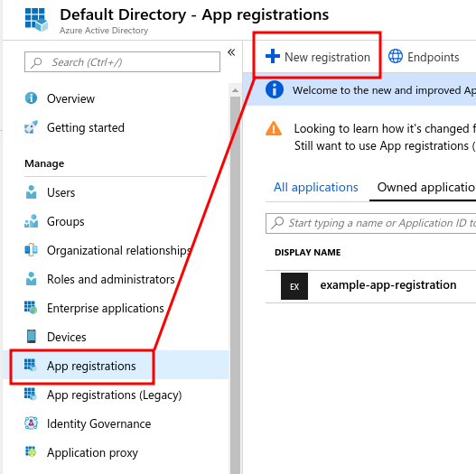This screenshot has width=476, height=474.
Task: Click the Groups icon
Action: tap(31, 221)
